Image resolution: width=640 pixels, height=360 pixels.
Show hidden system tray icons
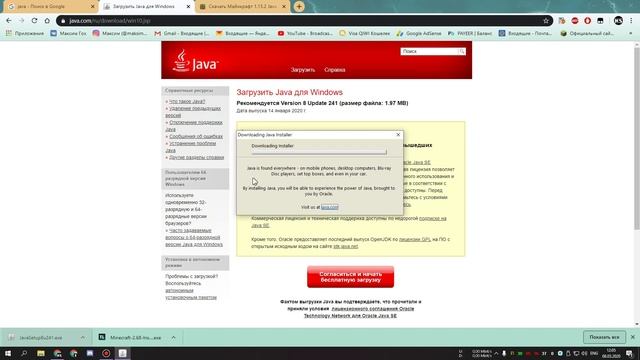point(496,353)
